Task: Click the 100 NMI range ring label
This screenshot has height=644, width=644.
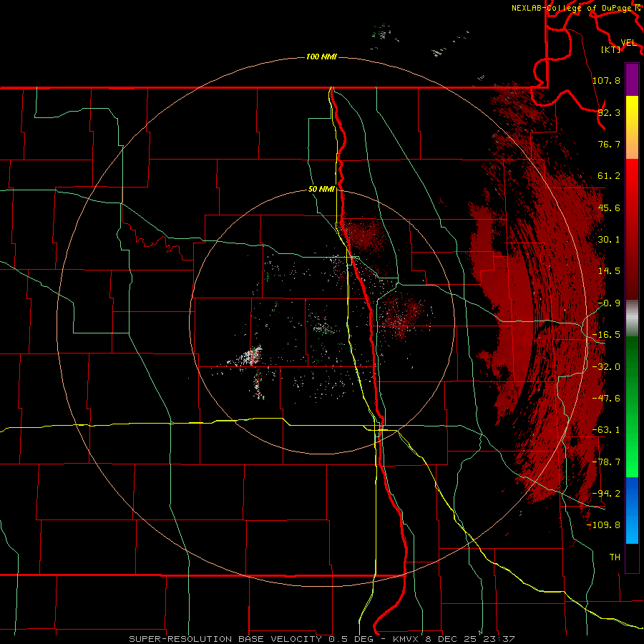Action: 321,57
